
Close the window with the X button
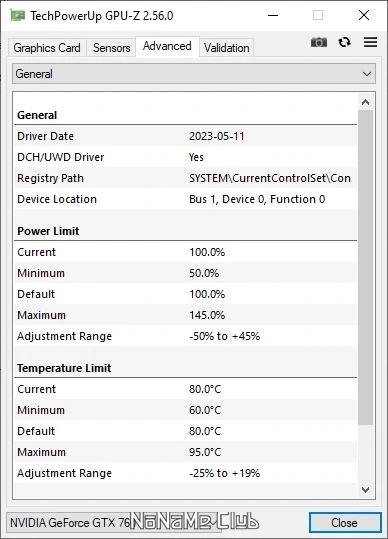click(x=364, y=15)
